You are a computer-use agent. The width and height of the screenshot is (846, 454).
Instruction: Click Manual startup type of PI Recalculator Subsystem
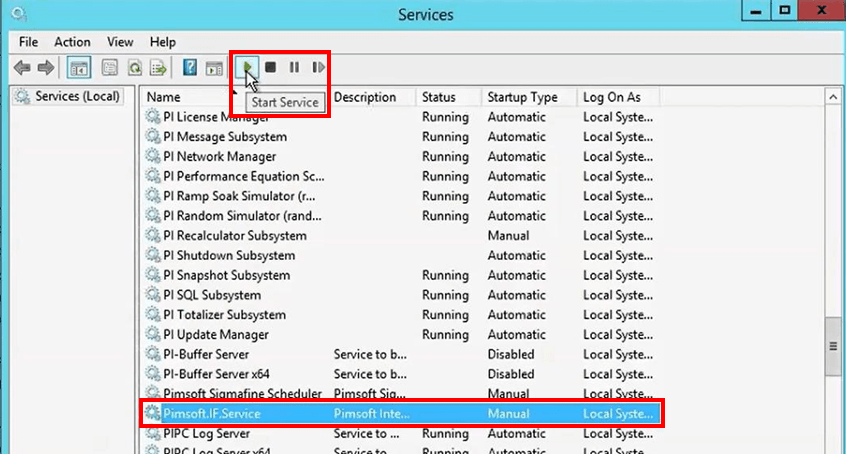508,236
